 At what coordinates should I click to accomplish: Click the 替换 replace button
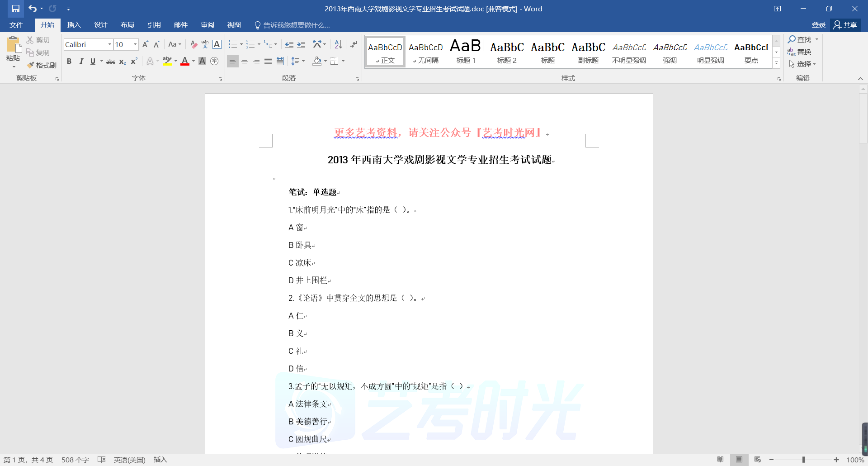pos(799,52)
